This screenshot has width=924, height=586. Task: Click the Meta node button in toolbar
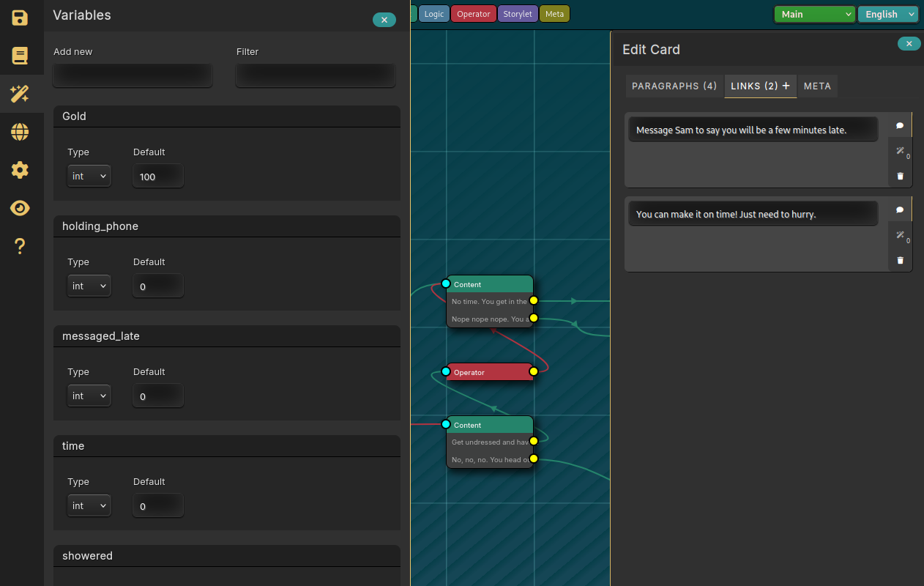pos(554,14)
